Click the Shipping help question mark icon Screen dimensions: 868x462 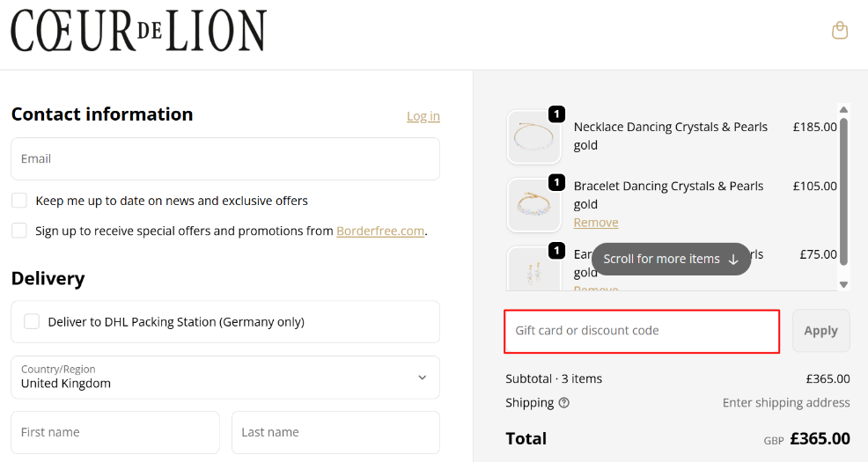tap(563, 403)
